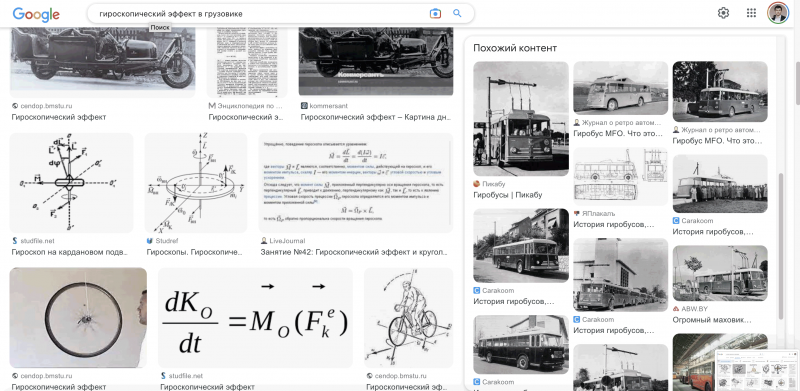
Task: Open LiveJournal 'Занятие №42' result link
Action: tap(354, 252)
